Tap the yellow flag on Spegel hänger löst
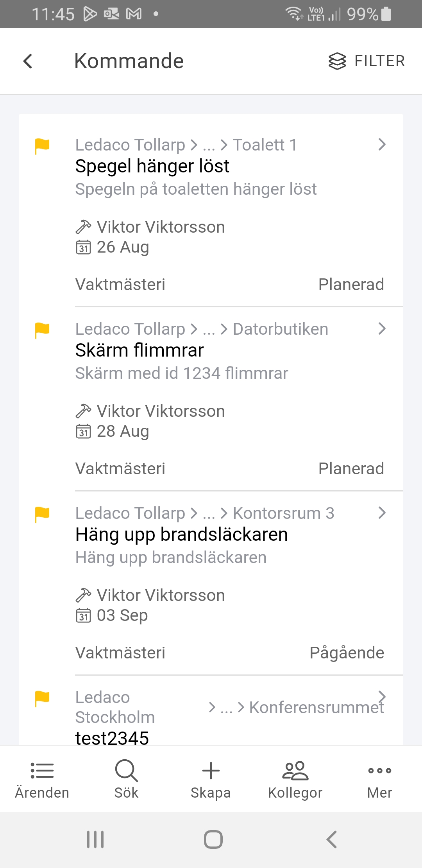Image resolution: width=422 pixels, height=868 pixels. (42, 146)
